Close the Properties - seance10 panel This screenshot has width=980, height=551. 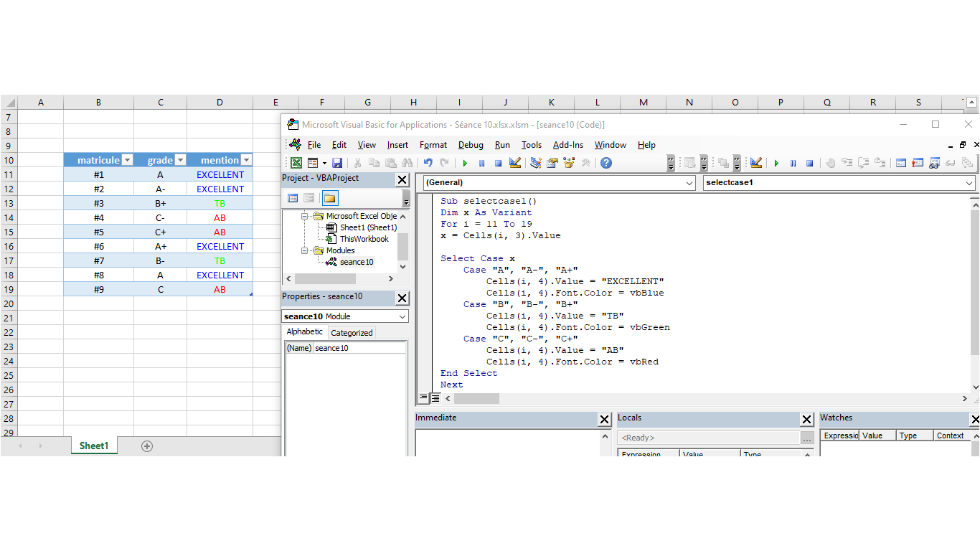point(402,298)
